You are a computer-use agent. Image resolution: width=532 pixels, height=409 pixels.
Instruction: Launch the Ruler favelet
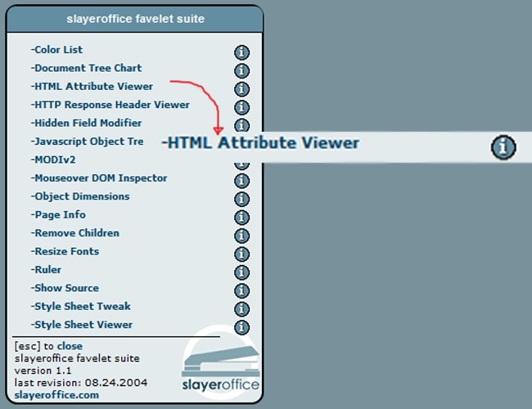46,270
